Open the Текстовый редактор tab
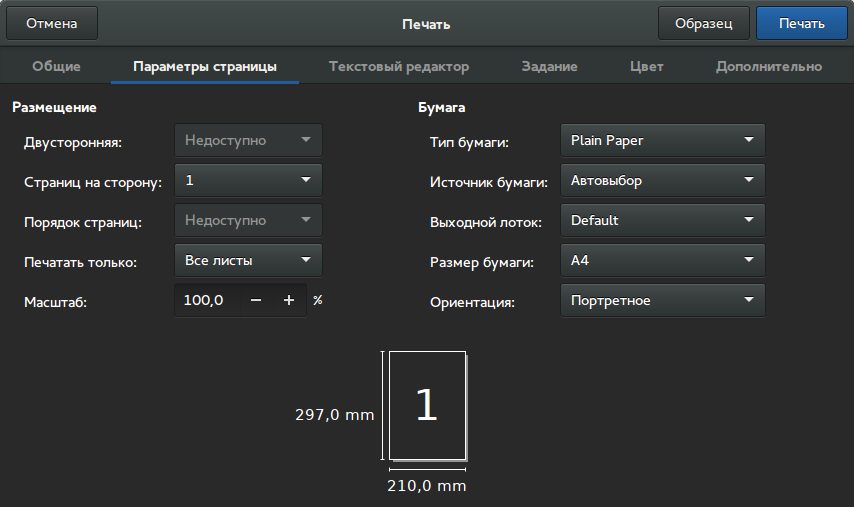 pyautogui.click(x=399, y=67)
